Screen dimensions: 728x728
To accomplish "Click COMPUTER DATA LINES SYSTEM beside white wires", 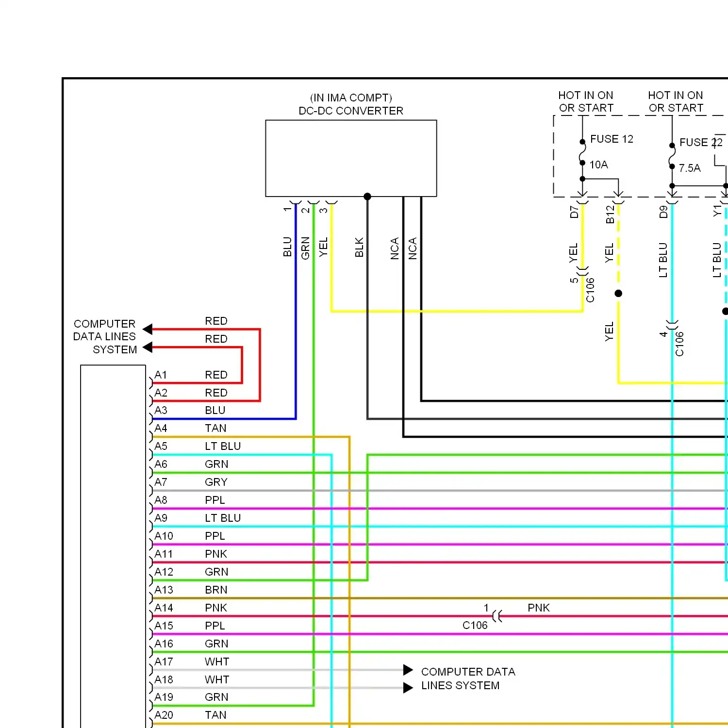I will click(468, 678).
